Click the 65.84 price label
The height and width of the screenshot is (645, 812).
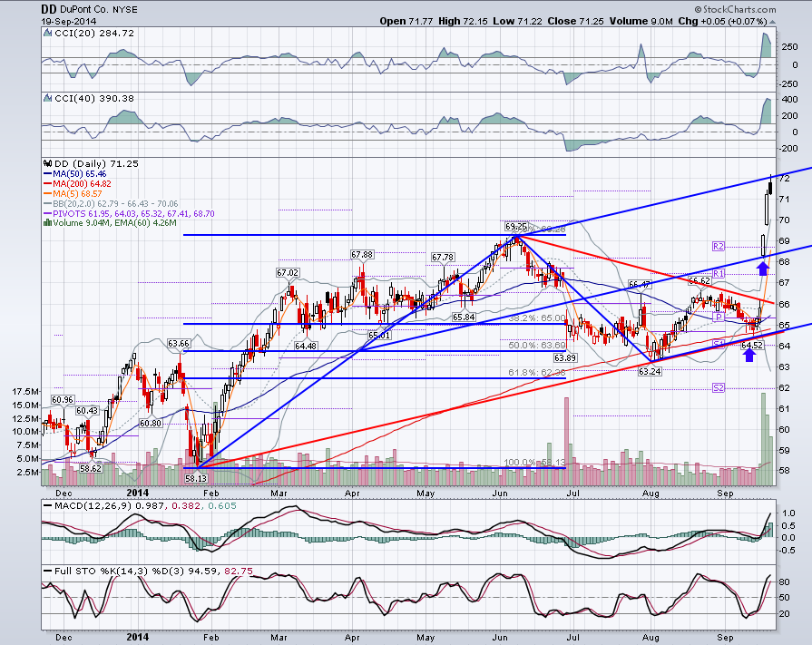click(x=464, y=318)
